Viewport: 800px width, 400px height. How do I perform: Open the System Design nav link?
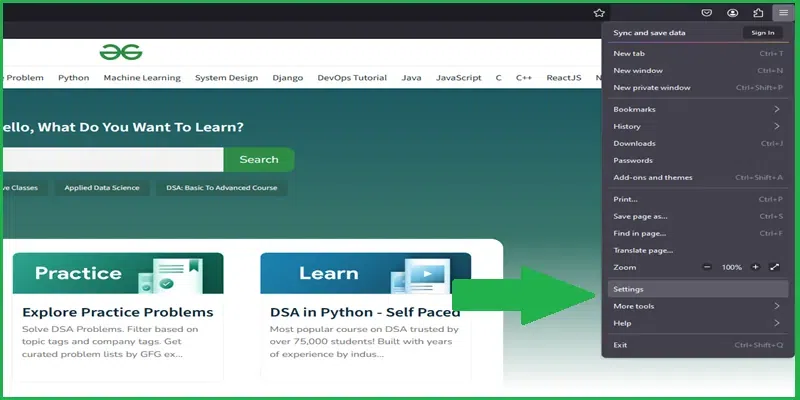227,78
